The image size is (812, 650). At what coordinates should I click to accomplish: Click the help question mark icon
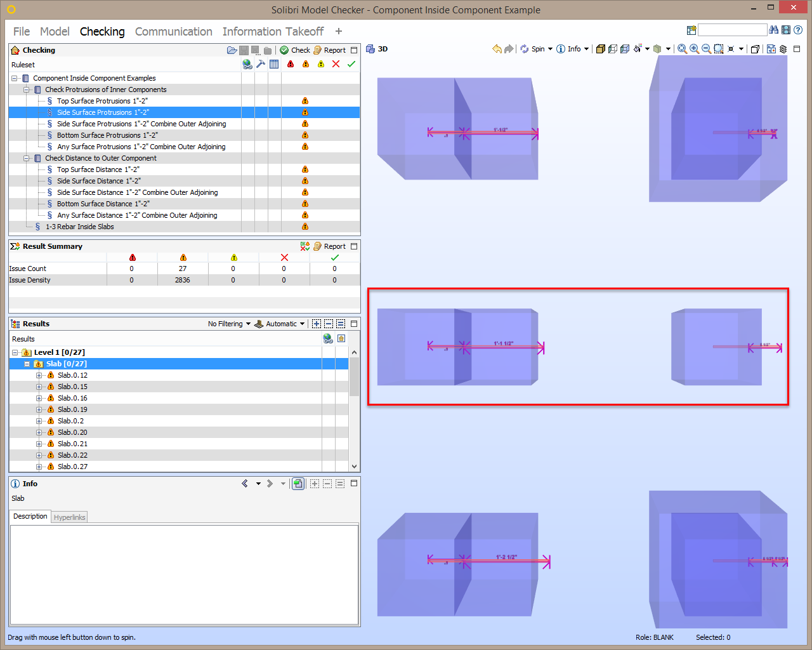click(x=798, y=30)
